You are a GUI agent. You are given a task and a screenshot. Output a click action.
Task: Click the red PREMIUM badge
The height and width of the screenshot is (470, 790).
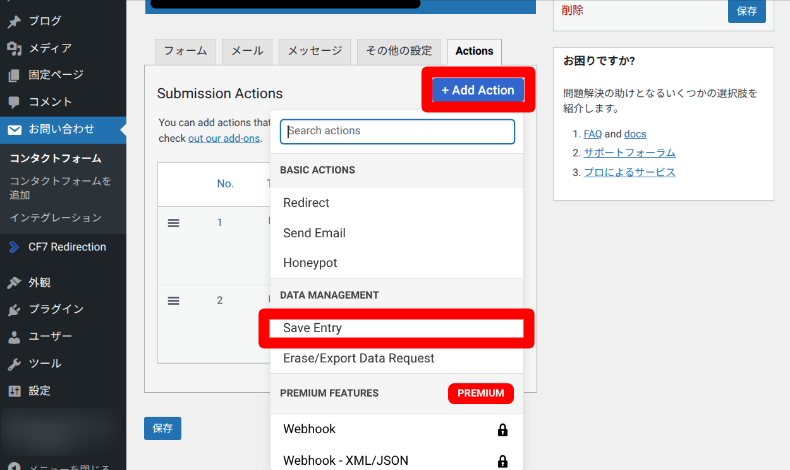481,393
